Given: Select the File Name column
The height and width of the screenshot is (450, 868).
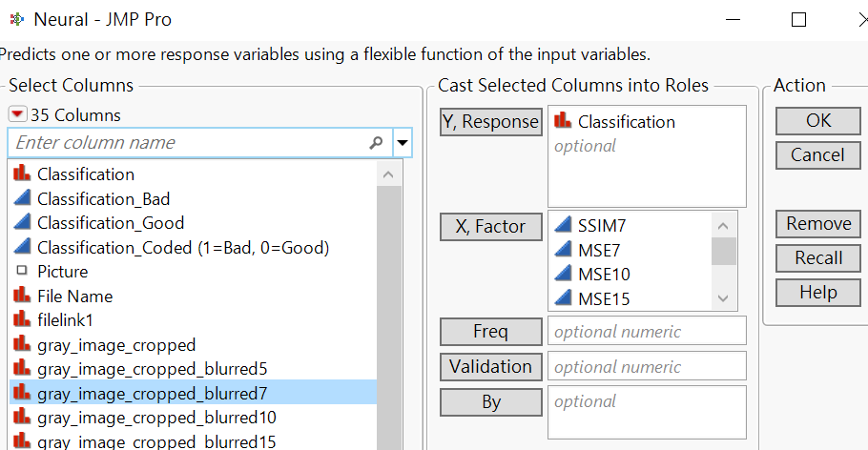Looking at the screenshot, I should click(74, 297).
